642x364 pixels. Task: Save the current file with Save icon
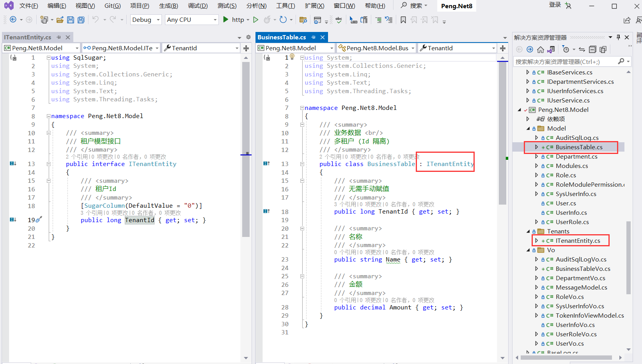coord(71,19)
